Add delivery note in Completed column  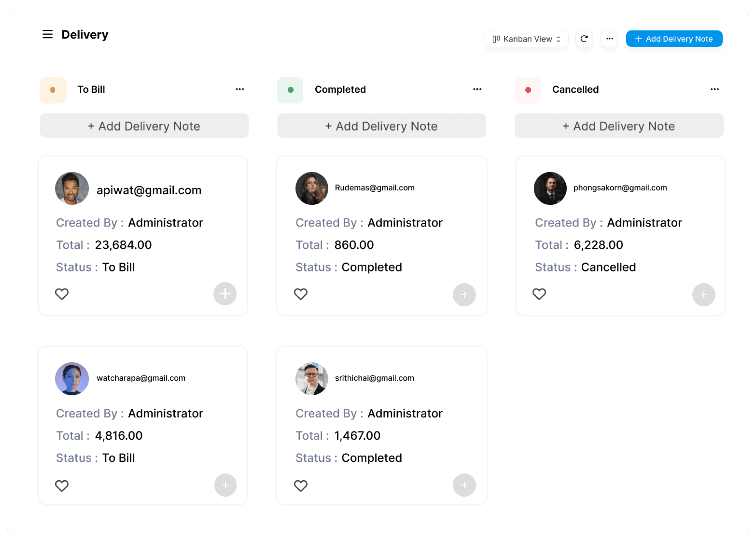[x=381, y=126]
